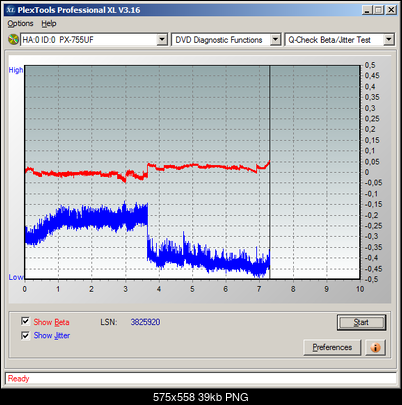Click the orange info icon button

pyautogui.click(x=375, y=347)
